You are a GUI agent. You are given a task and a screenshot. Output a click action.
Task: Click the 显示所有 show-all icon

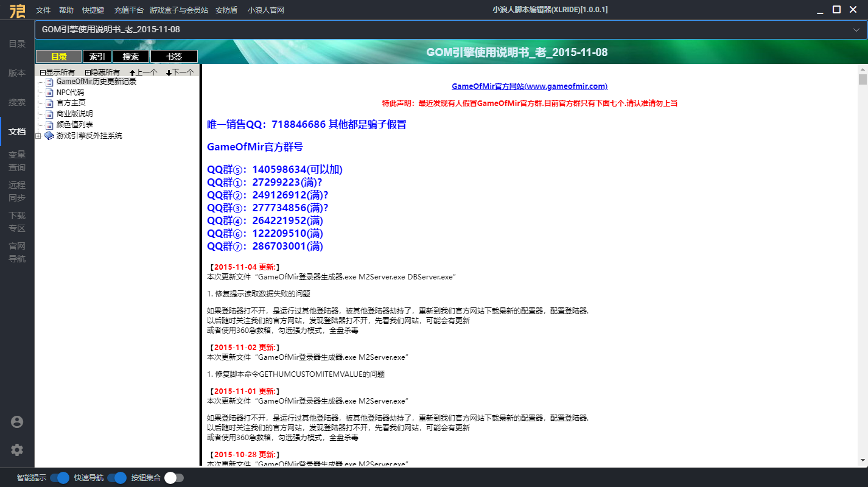click(x=43, y=72)
